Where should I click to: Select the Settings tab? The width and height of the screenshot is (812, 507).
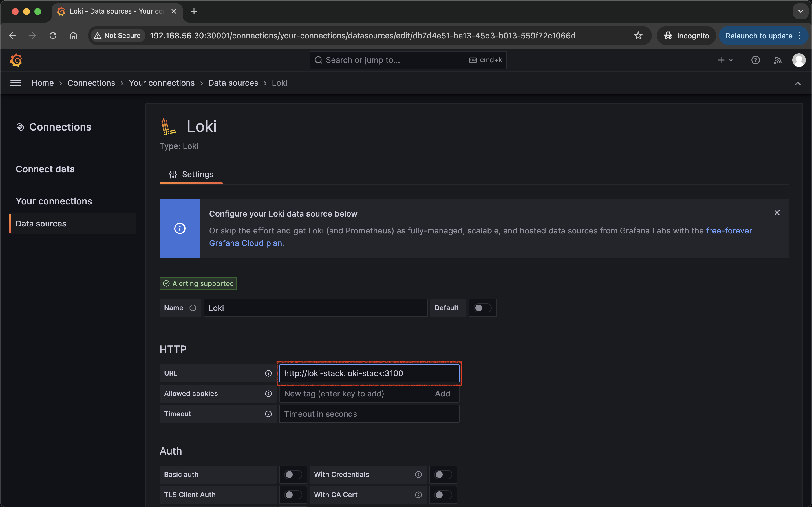[x=191, y=174]
